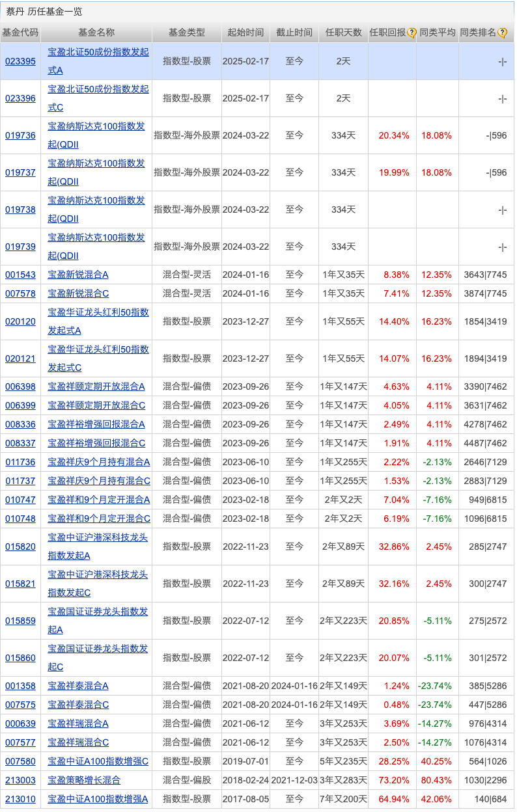Open fund code link 000639
Image resolution: width=517 pixels, height=812 pixels.
20,724
